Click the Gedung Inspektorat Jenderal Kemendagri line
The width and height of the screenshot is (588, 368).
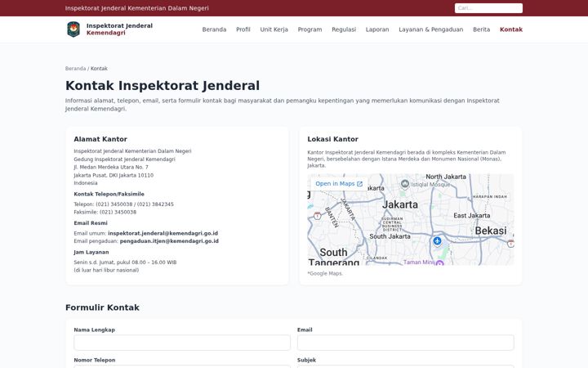click(124, 159)
